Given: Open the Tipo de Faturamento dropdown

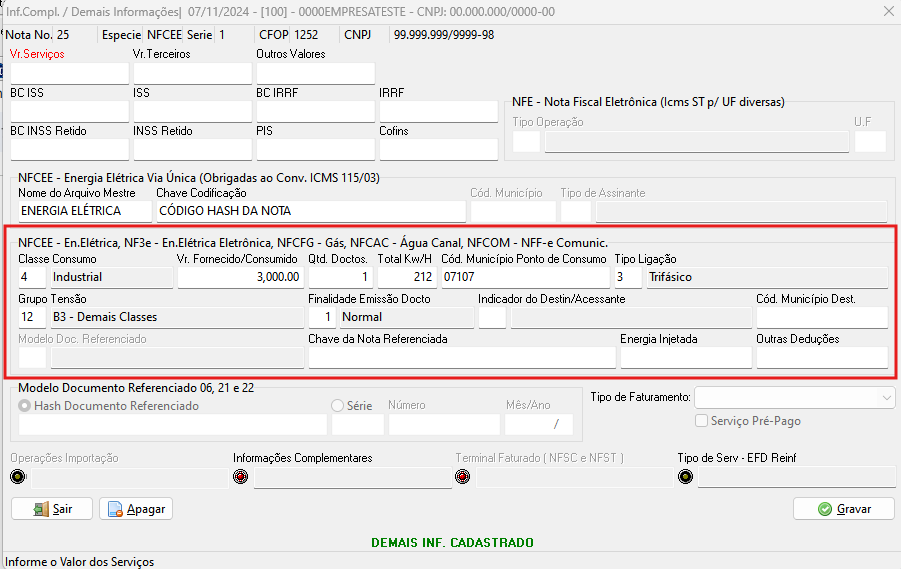Looking at the screenshot, I should point(794,397).
